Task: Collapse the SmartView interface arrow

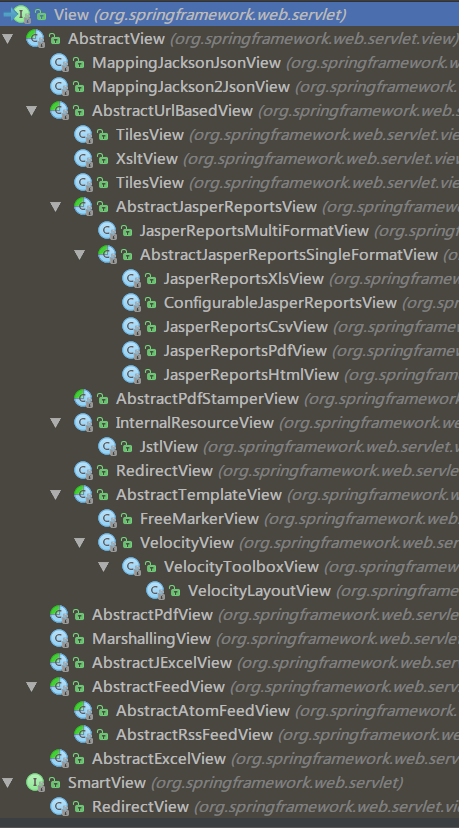Action: pyautogui.click(x=7, y=783)
